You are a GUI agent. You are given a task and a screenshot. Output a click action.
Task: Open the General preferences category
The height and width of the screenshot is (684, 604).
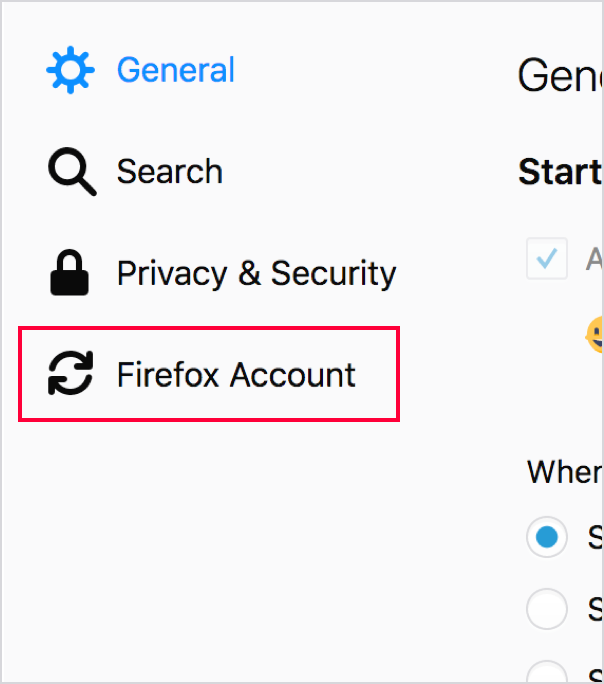point(175,70)
